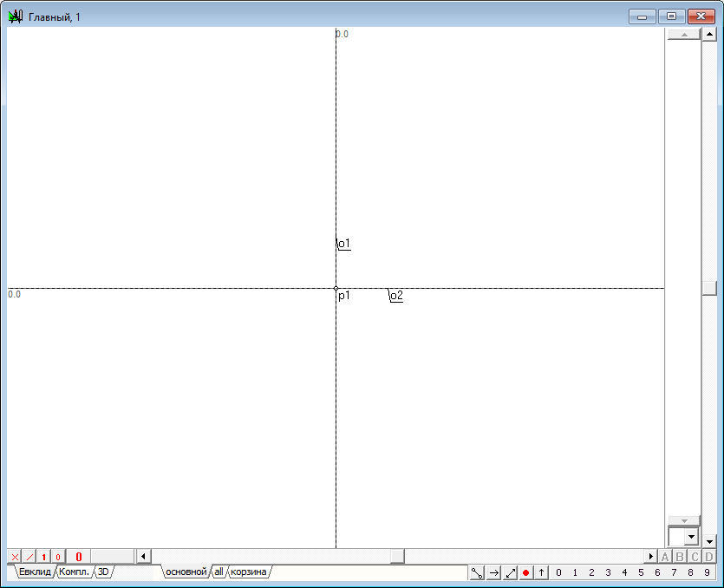Close the Главный window

pyautogui.click(x=701, y=16)
